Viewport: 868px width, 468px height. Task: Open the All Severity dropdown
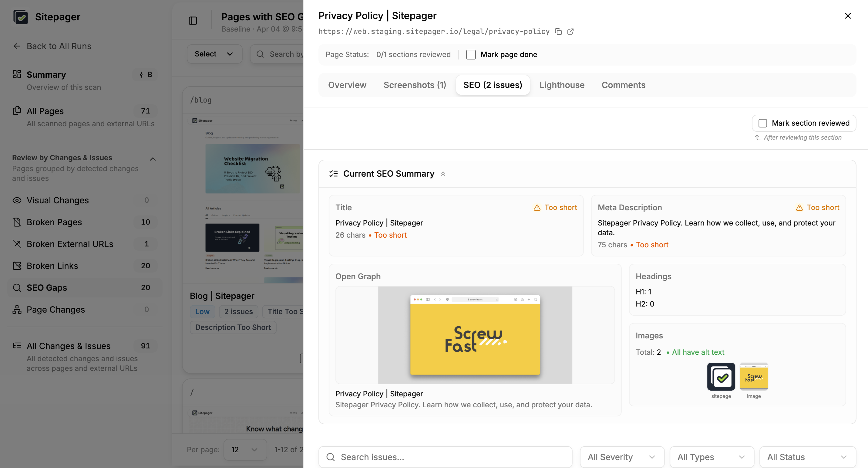[622, 457]
